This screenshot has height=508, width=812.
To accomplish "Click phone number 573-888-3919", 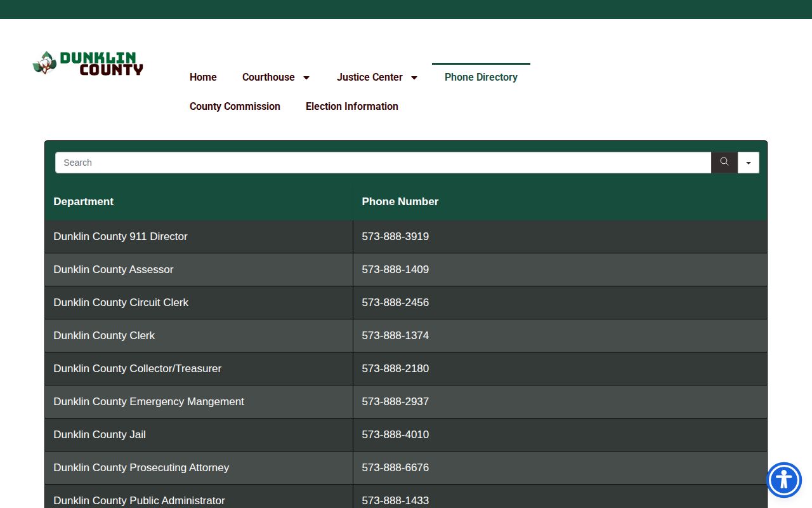I will (395, 236).
